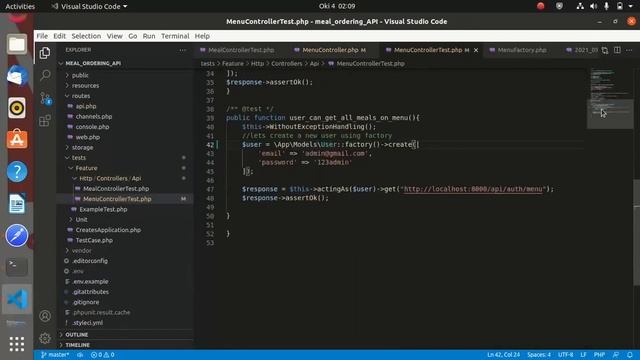This screenshot has height=360, width=640.
Task: Open ExampleTest.php in the explorer
Action: pyautogui.click(x=103, y=209)
